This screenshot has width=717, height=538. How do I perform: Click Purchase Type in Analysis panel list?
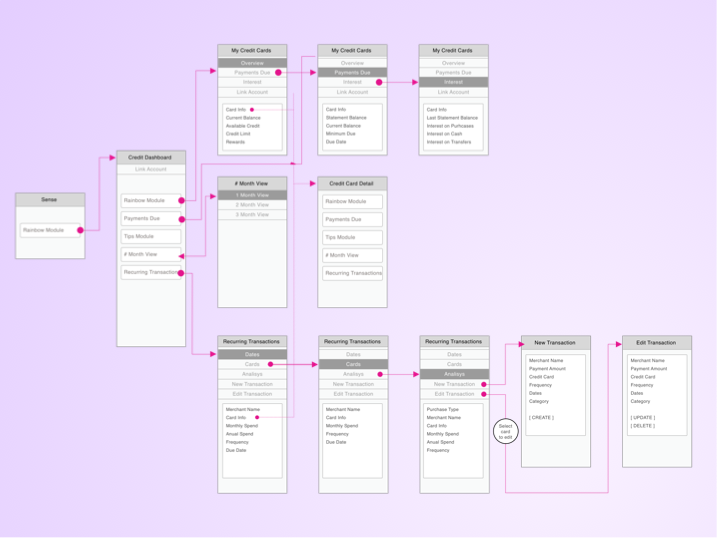click(x=443, y=410)
